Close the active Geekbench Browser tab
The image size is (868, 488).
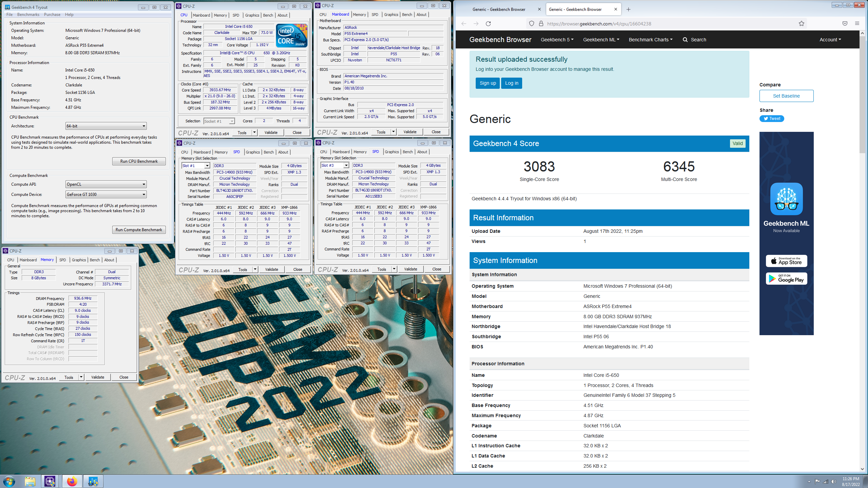tap(615, 9)
